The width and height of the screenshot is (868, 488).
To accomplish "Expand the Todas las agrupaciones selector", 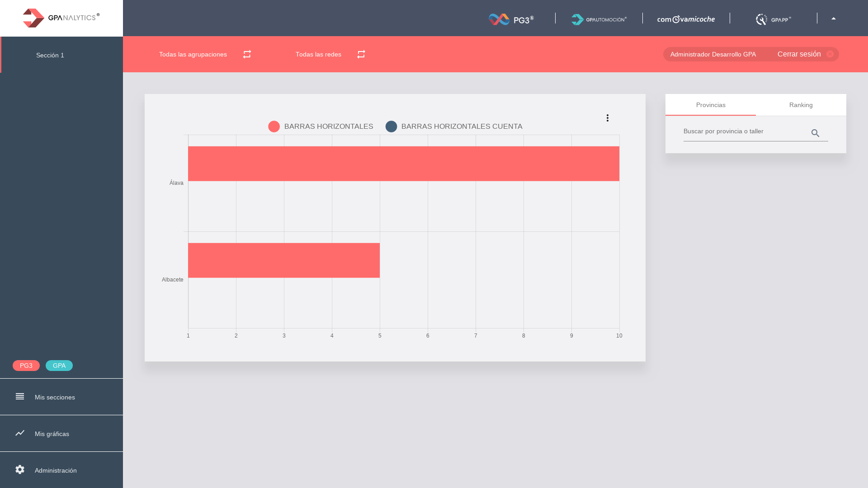I will pos(193,54).
